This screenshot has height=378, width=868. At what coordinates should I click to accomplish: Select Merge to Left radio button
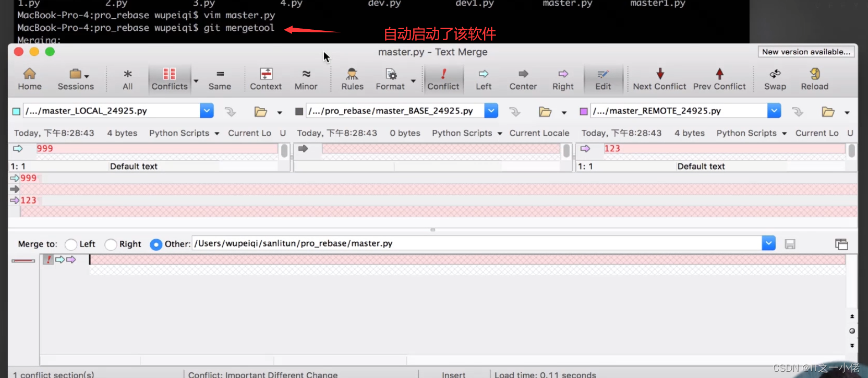(71, 244)
